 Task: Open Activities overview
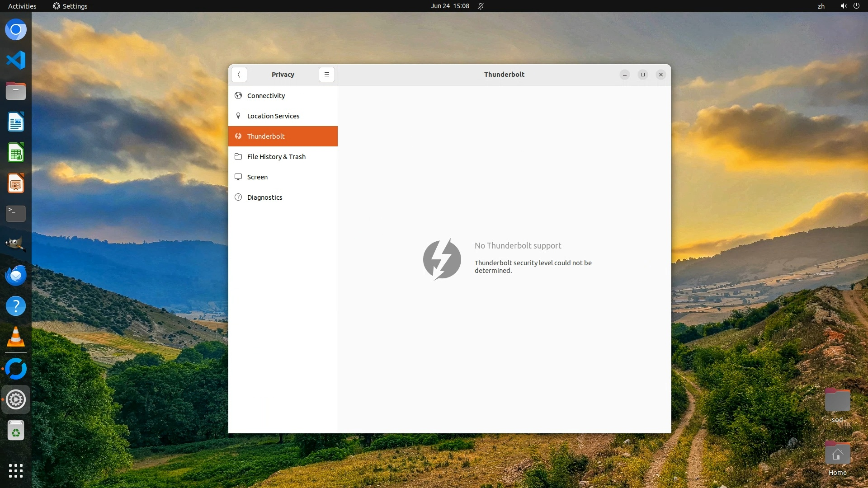(x=22, y=6)
